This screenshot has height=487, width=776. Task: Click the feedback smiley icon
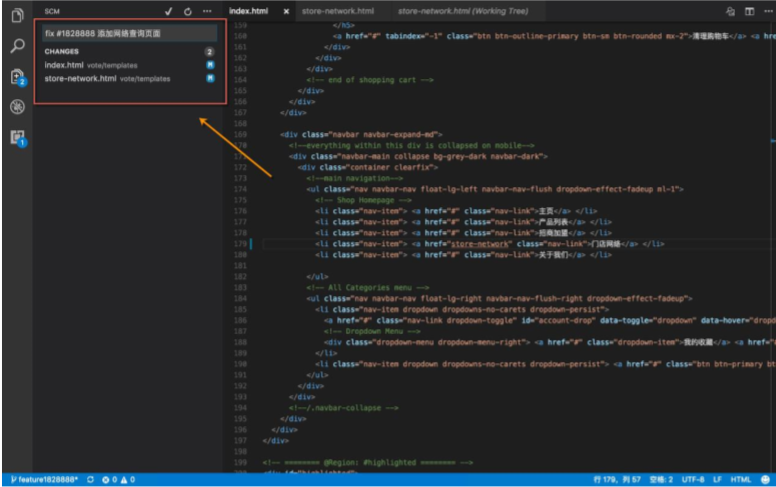click(x=765, y=480)
